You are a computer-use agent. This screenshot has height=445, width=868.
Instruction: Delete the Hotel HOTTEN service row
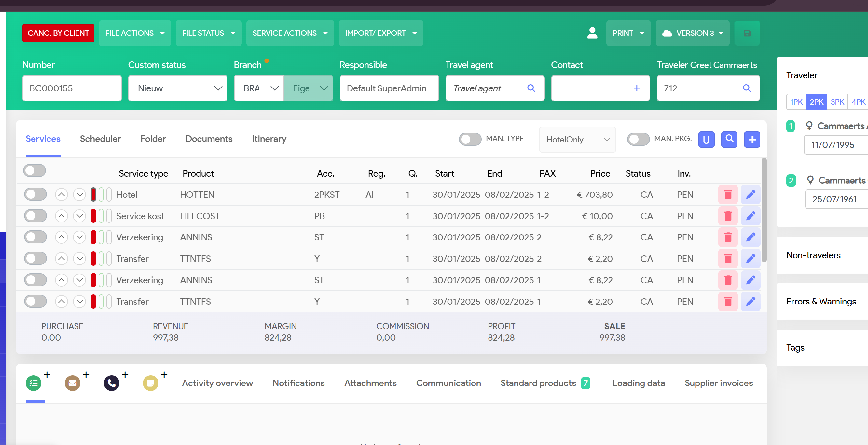pos(728,195)
